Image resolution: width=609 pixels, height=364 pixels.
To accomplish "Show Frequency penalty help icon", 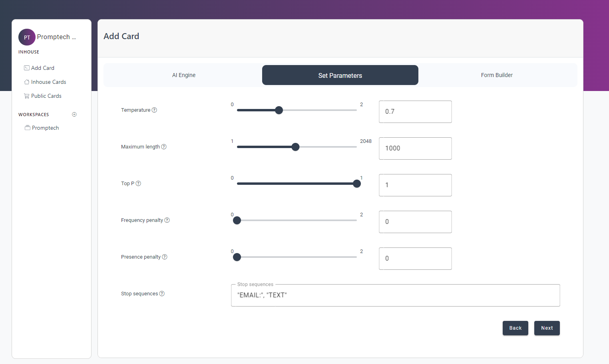I will (x=167, y=220).
